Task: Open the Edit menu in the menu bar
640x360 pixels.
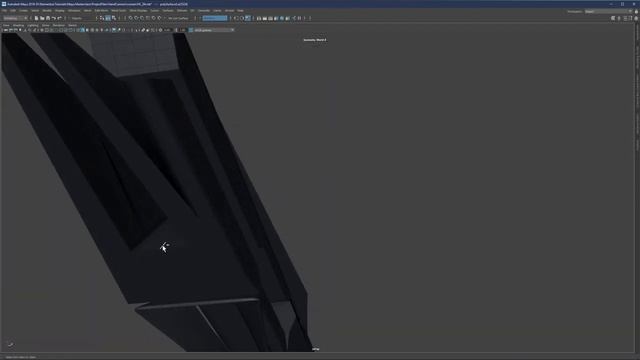Action: (13, 11)
